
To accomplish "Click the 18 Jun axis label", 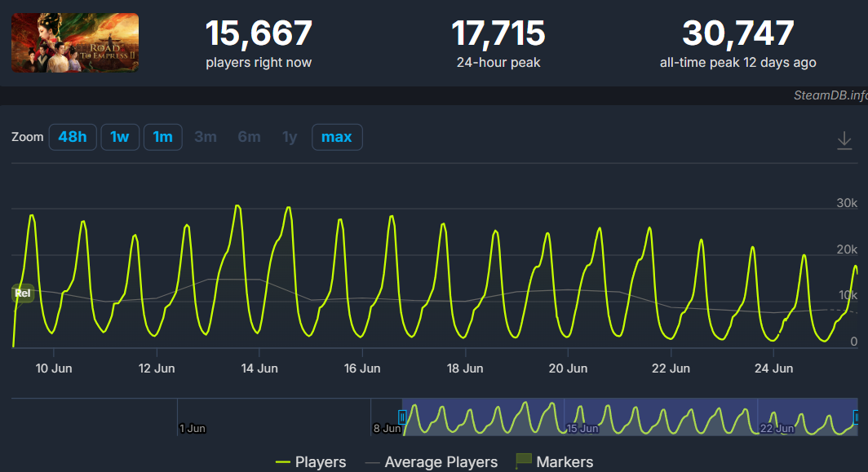I will [465, 368].
